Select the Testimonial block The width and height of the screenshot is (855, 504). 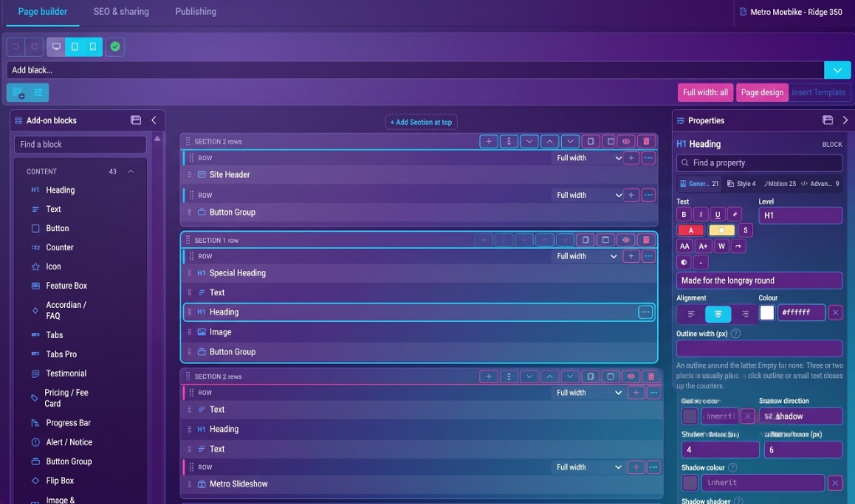(x=66, y=373)
